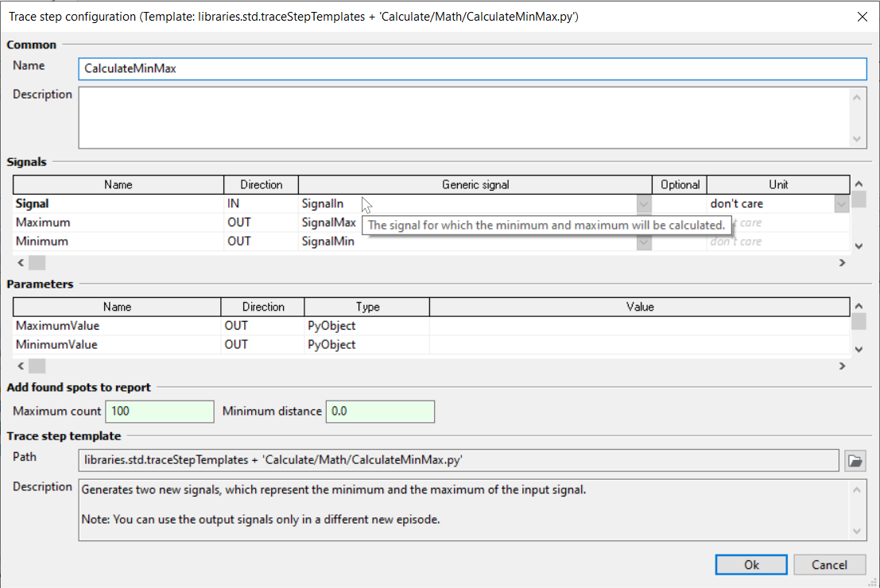880x588 pixels.
Task: Click template Description scroll down arrow
Action: (856, 531)
